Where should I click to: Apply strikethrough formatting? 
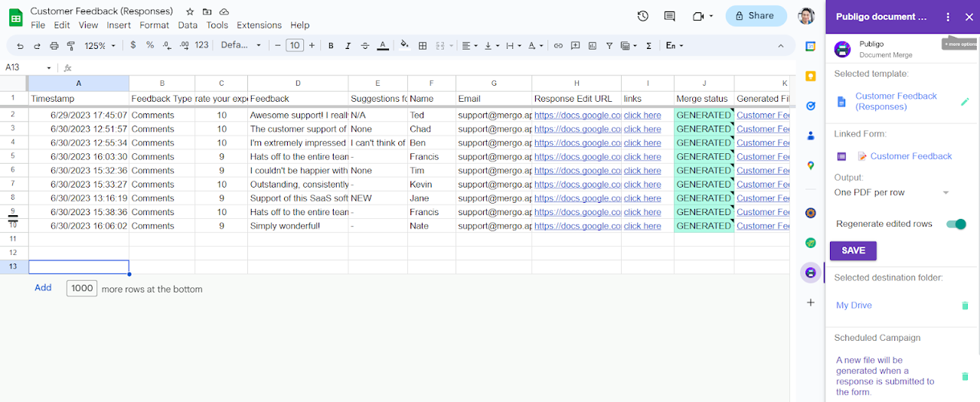(365, 46)
